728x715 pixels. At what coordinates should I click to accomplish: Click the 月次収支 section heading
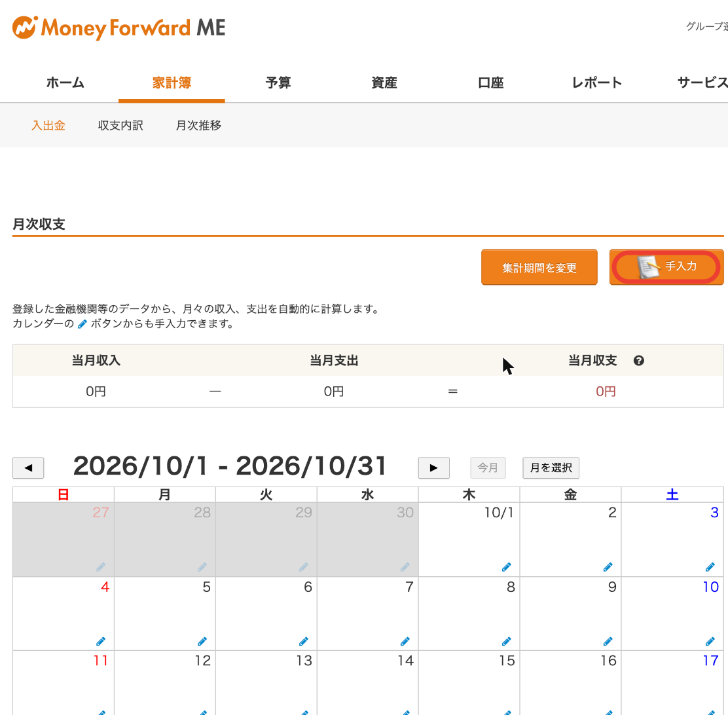tap(39, 224)
